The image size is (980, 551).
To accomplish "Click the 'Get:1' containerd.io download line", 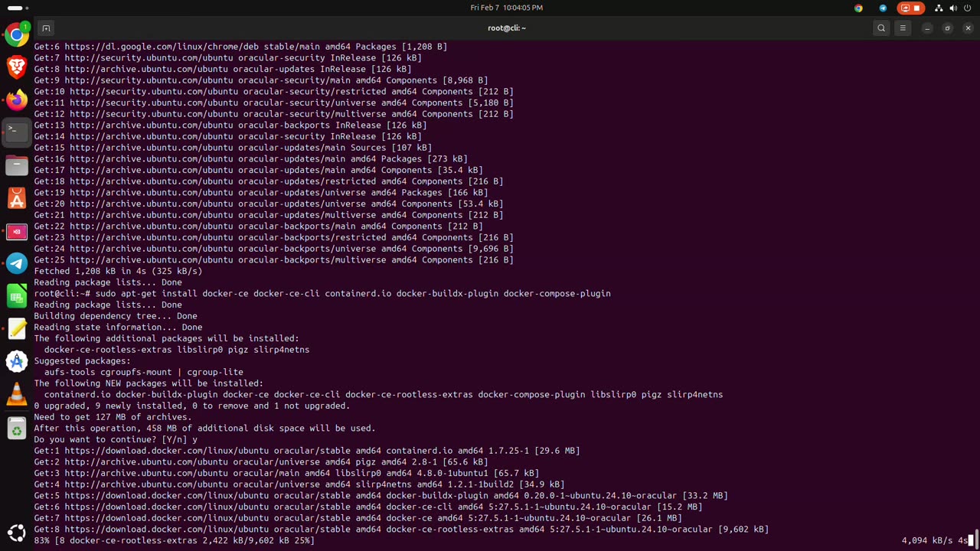I will point(307,451).
